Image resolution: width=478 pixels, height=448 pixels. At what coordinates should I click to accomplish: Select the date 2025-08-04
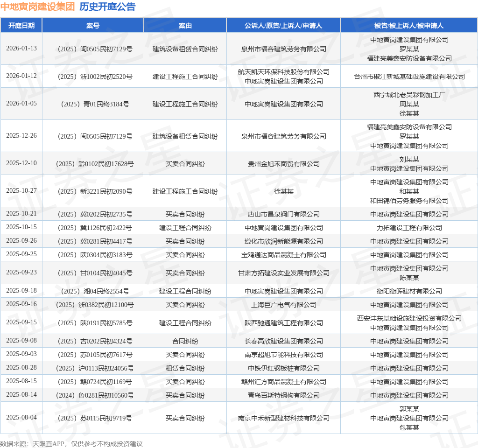21,418
